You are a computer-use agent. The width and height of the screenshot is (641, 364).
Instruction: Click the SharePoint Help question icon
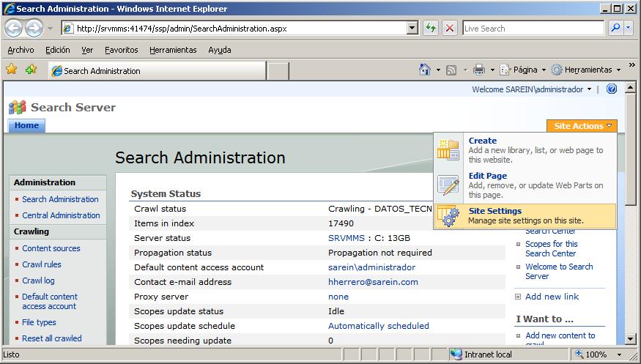tap(612, 89)
